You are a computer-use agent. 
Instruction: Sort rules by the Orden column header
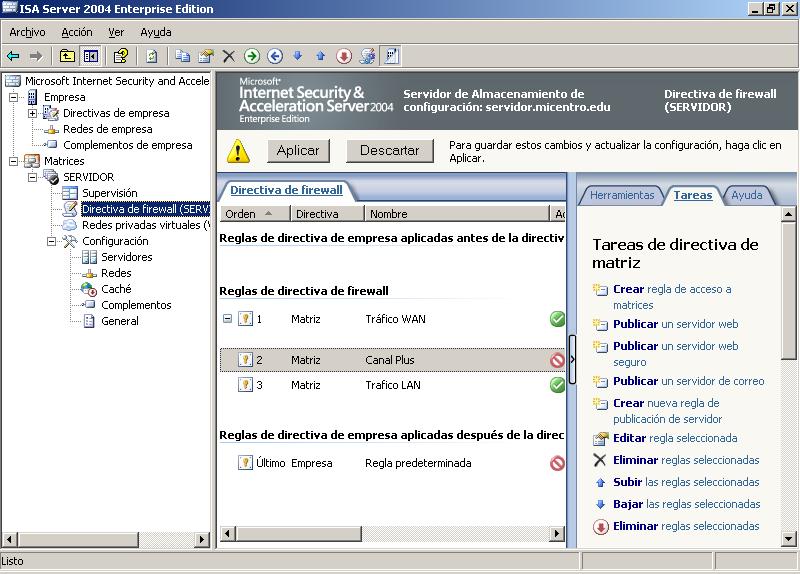(x=240, y=213)
